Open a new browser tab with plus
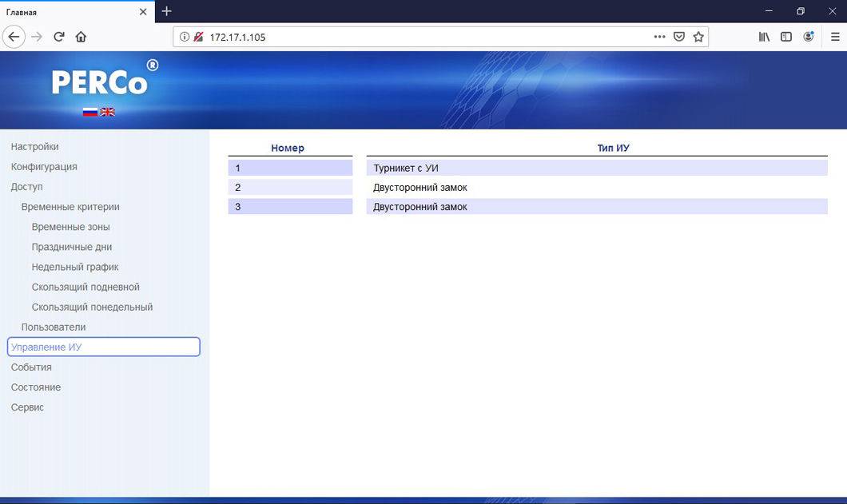Screen dimensions: 847x504 [166, 11]
